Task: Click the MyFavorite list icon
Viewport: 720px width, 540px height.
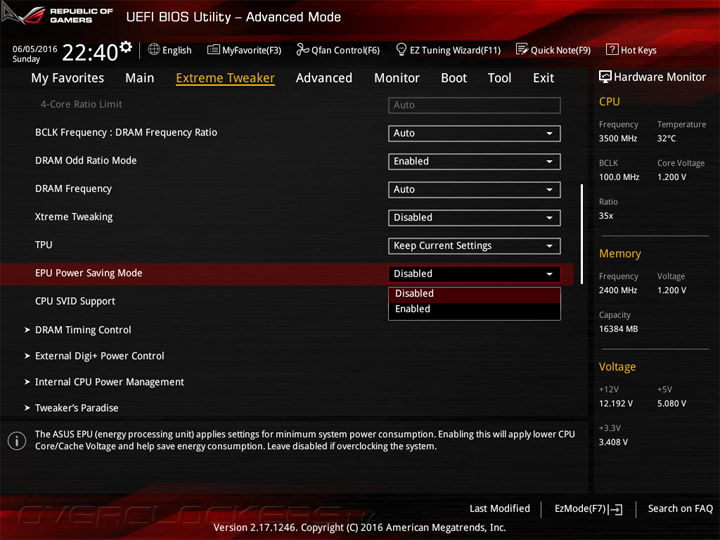Action: [213, 49]
